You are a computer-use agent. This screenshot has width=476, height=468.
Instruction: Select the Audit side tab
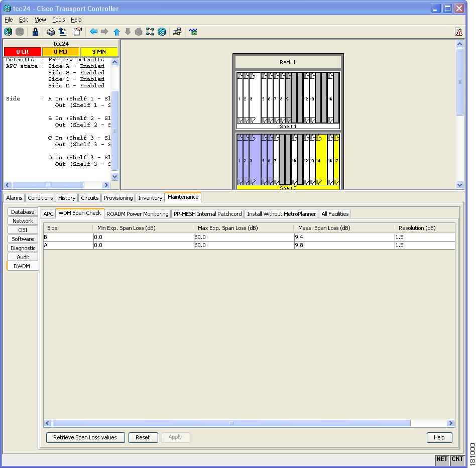pos(23,257)
